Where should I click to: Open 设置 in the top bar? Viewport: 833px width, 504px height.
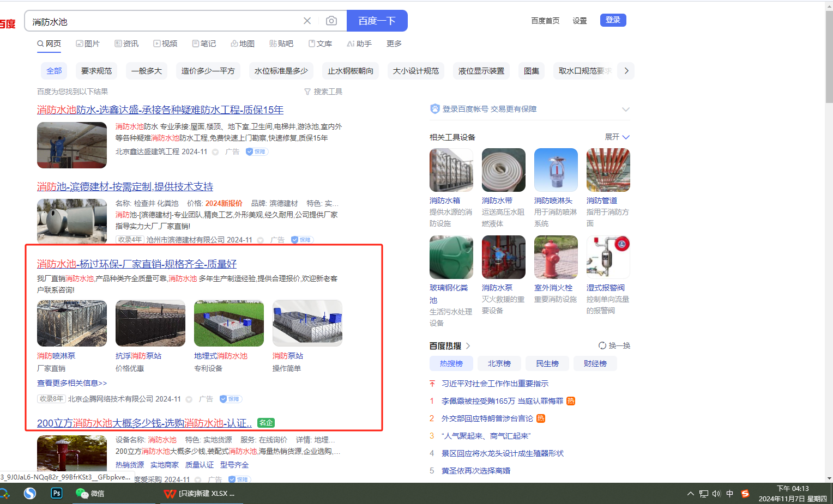(x=580, y=21)
